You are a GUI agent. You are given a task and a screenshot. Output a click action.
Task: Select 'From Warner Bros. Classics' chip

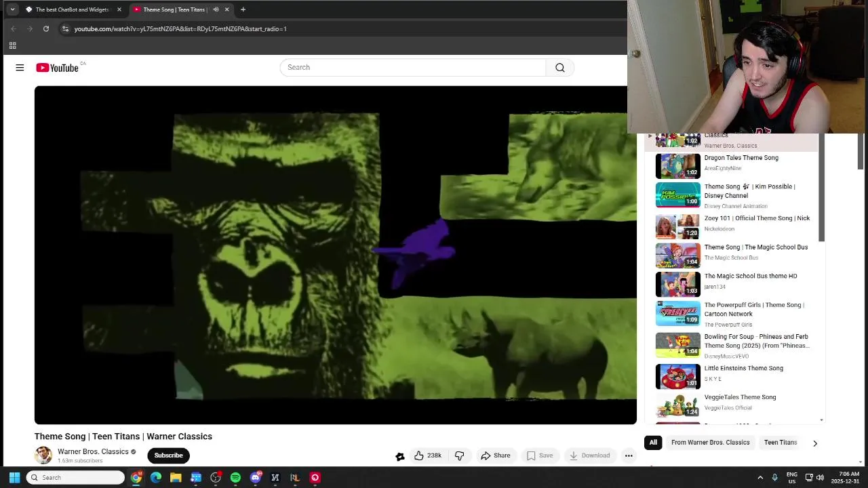pyautogui.click(x=710, y=443)
